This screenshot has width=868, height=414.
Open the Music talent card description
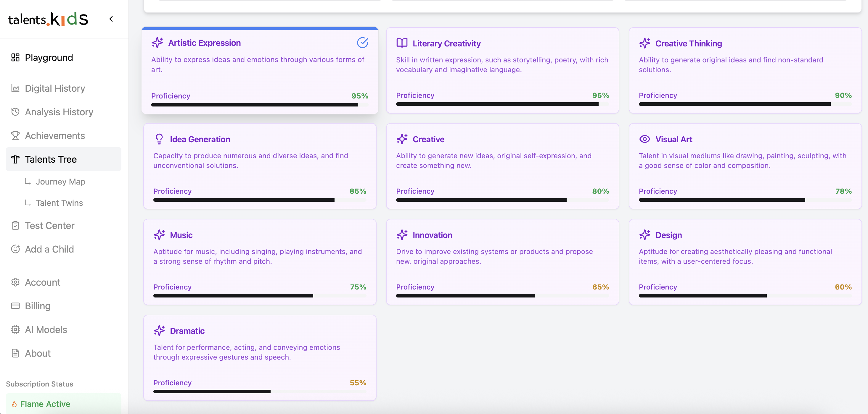coord(258,256)
